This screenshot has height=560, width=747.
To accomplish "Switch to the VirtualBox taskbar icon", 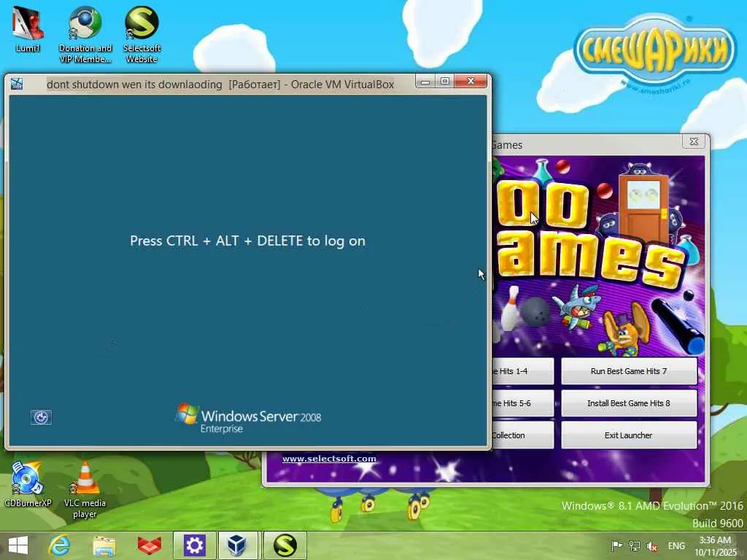I will coord(237,545).
